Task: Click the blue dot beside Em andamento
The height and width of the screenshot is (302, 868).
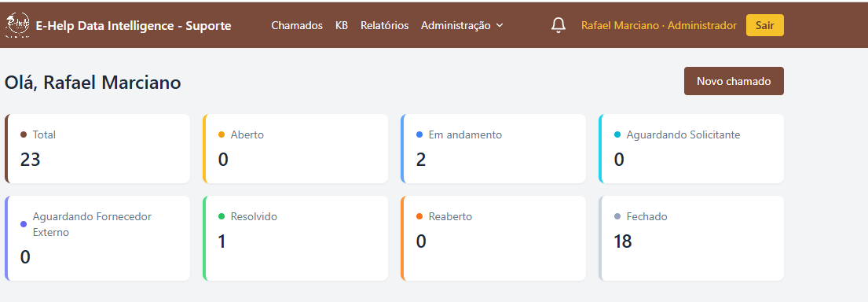Action: point(419,134)
